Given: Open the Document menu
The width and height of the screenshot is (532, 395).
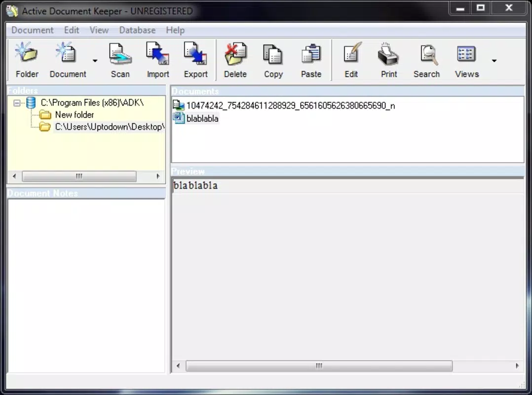Looking at the screenshot, I should click(x=32, y=30).
